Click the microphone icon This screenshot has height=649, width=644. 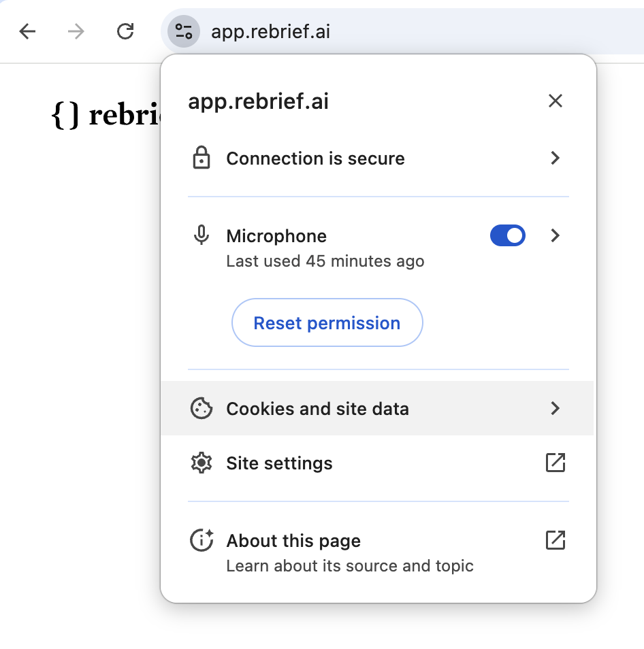pos(202,236)
